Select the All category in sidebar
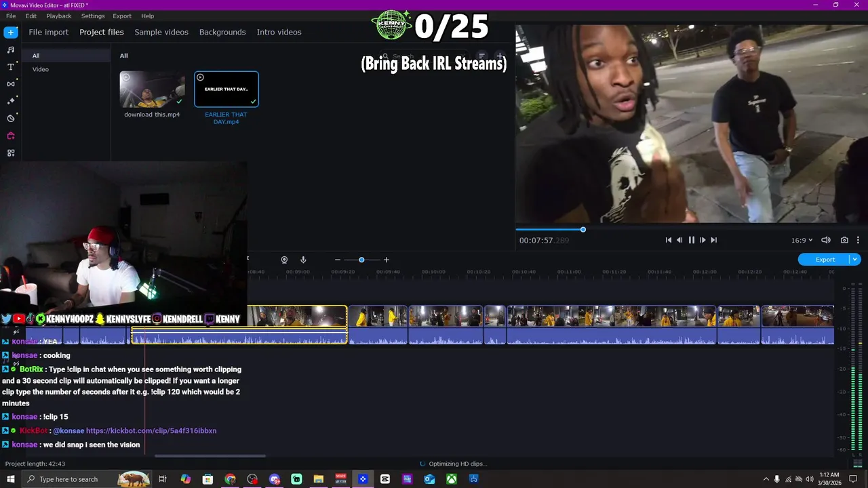Screen dimensions: 868x488 [x=66, y=56]
